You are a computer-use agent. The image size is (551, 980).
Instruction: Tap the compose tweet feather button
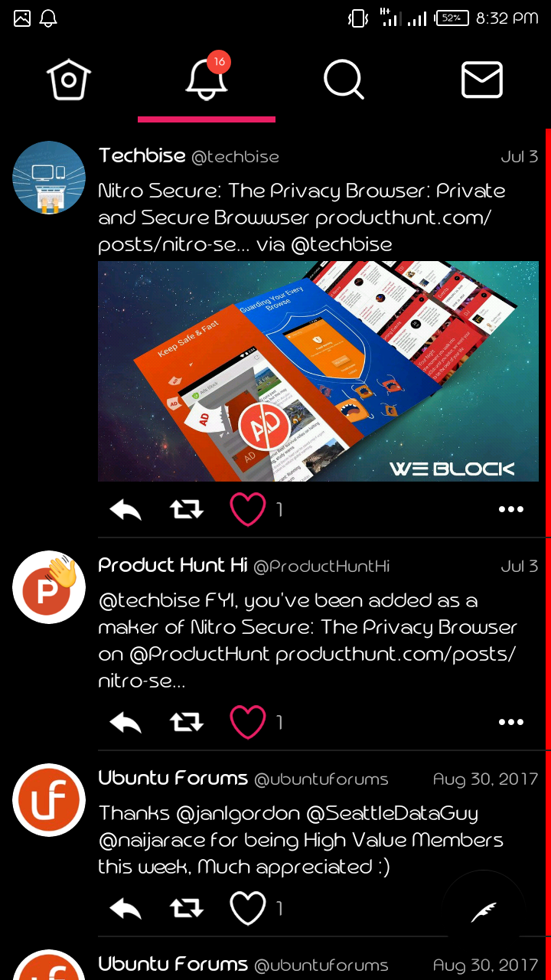click(x=484, y=911)
